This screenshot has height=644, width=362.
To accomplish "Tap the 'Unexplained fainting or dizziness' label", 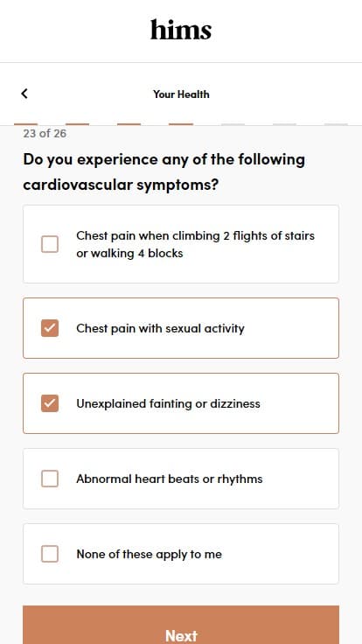I will [168, 403].
